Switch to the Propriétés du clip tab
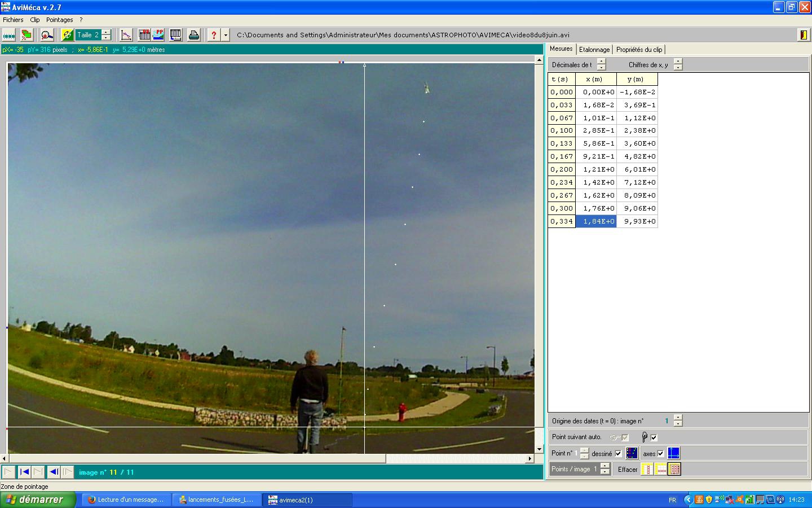This screenshot has width=812, height=508. 639,50
